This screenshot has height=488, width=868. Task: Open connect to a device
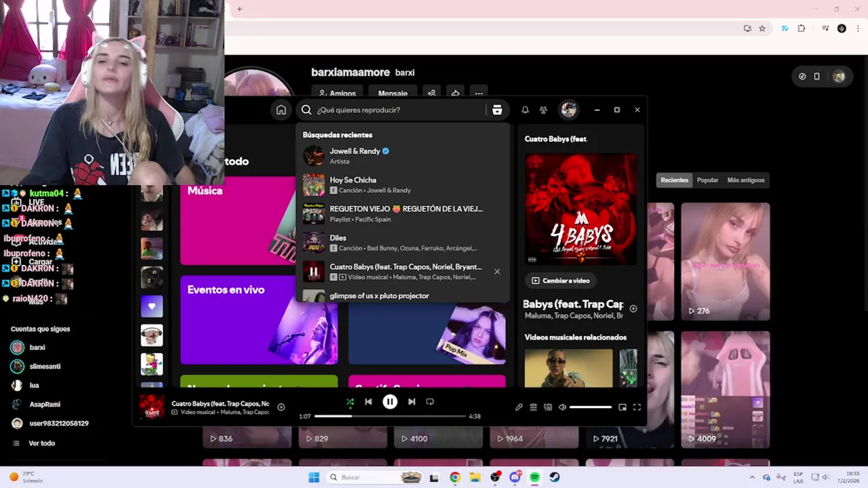pyautogui.click(x=548, y=407)
